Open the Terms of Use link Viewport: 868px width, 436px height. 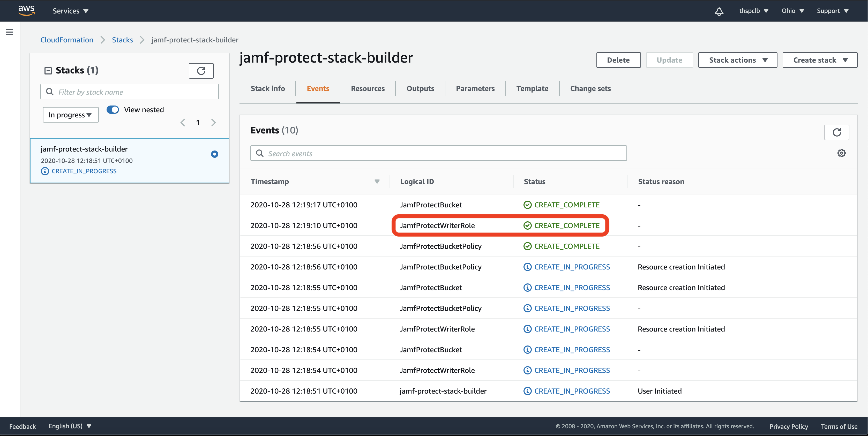pos(839,427)
